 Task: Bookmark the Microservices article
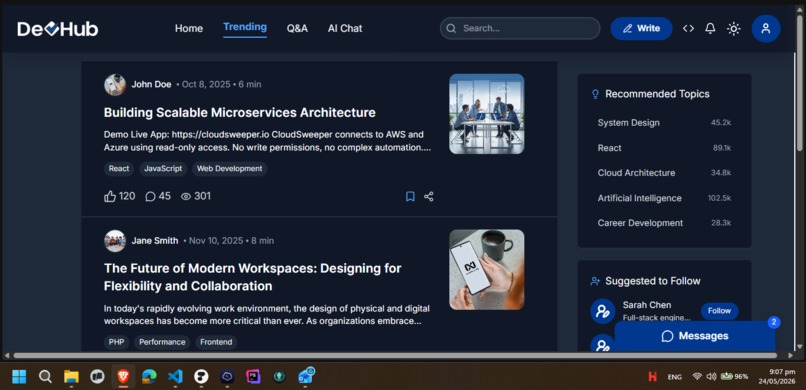click(x=410, y=196)
